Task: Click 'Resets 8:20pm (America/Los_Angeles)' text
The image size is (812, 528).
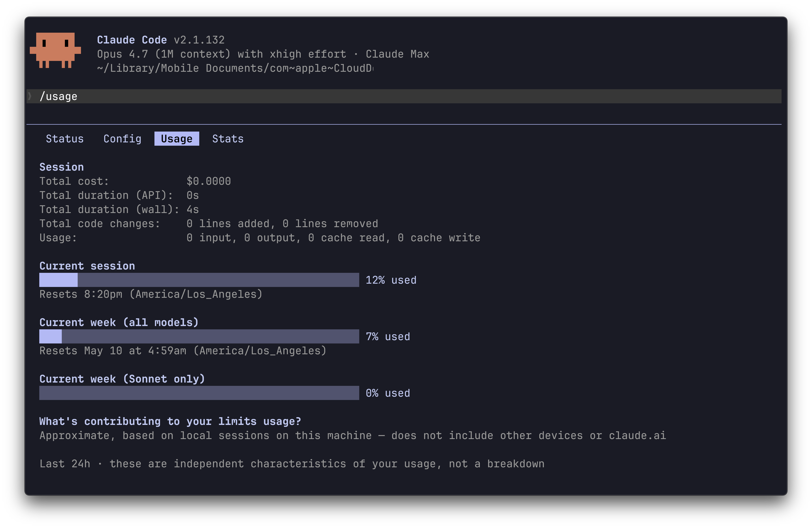Action: (151, 294)
